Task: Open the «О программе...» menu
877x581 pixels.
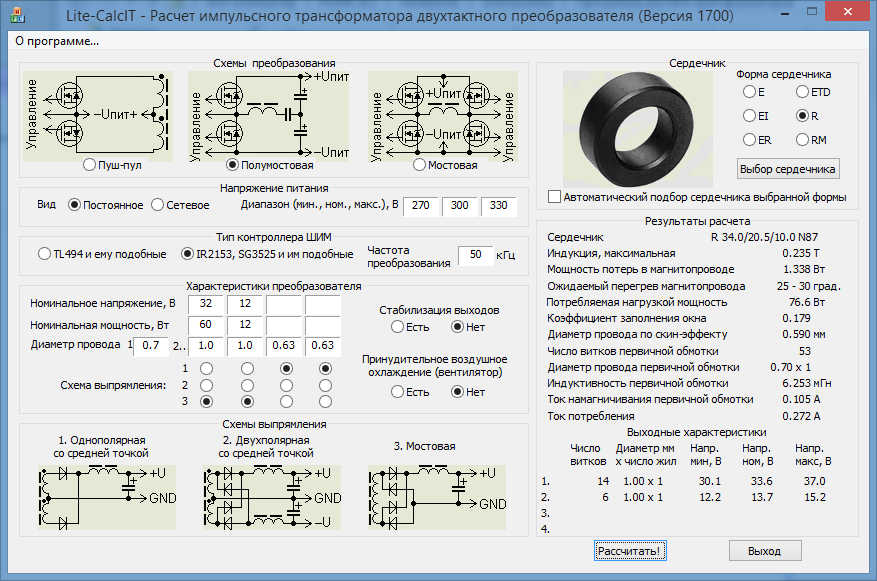Action: (57, 41)
